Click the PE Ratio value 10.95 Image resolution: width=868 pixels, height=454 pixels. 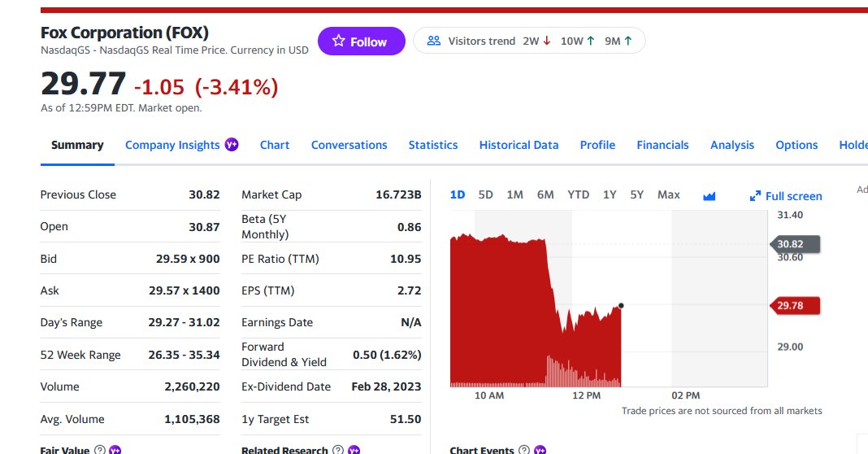click(x=406, y=259)
